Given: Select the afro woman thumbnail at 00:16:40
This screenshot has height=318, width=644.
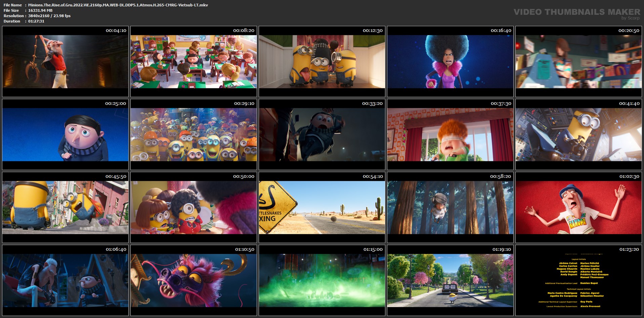Looking at the screenshot, I should click(x=450, y=62).
